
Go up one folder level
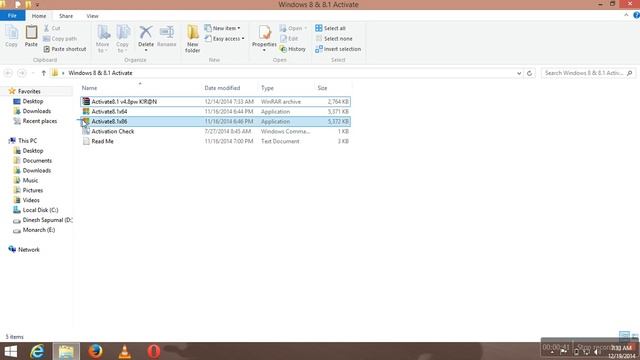(43, 73)
